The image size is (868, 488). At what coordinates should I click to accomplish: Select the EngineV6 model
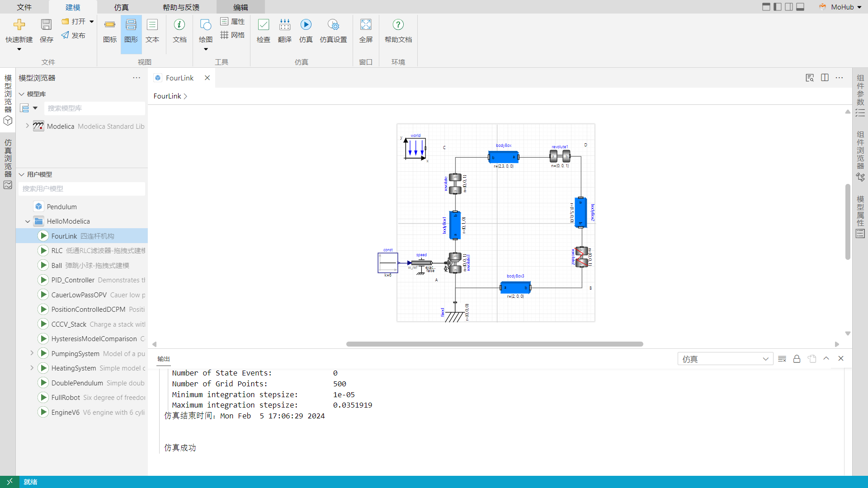tap(82, 412)
